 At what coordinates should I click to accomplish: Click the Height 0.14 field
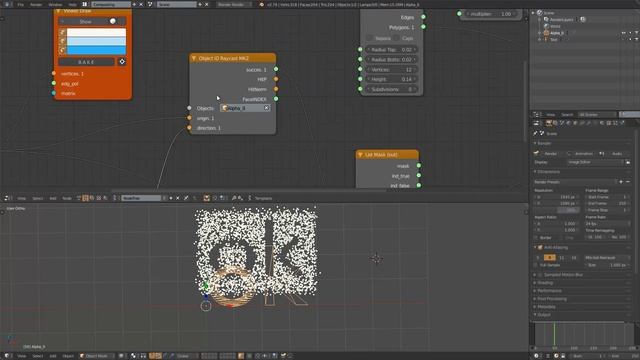[391, 79]
